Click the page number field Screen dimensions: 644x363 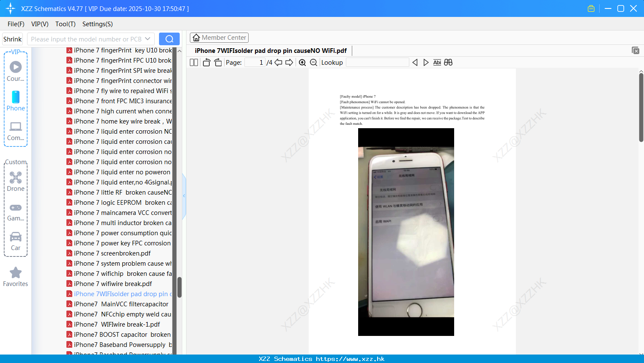point(255,63)
